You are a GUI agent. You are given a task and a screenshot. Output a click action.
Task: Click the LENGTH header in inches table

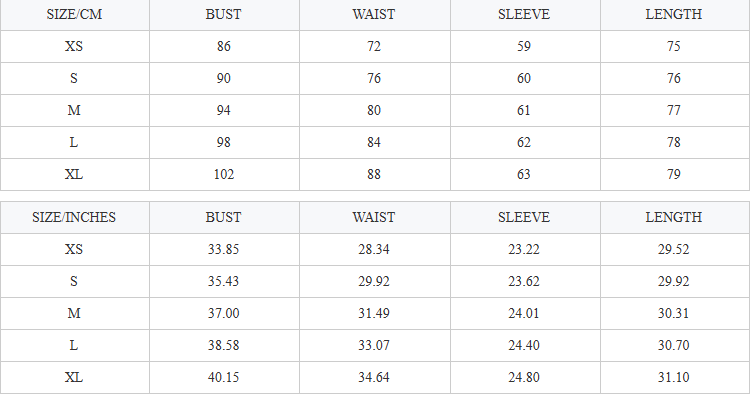(x=673, y=217)
